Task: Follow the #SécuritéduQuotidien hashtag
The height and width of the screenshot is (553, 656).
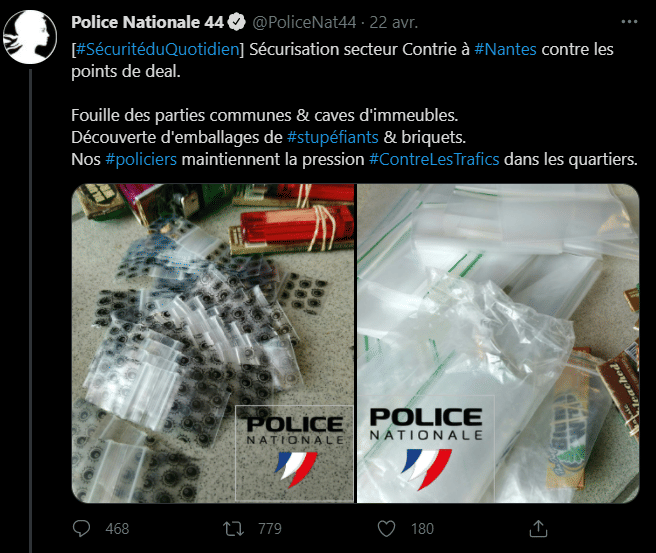Action: pos(157,49)
